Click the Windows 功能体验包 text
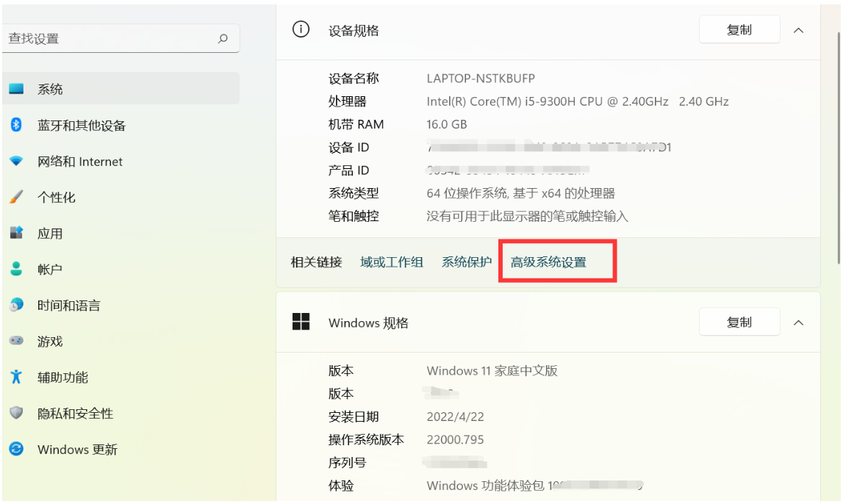The height and width of the screenshot is (504, 857). click(485, 486)
